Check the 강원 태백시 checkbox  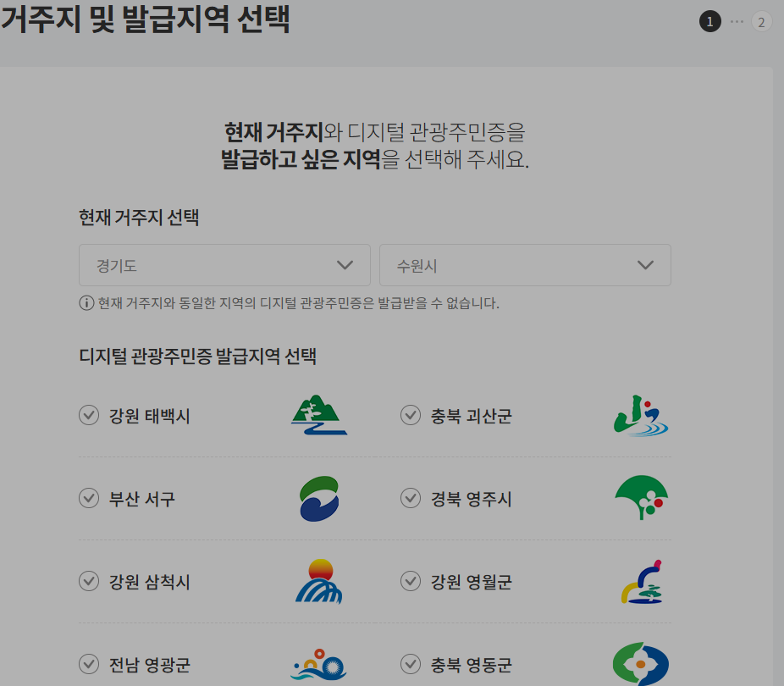click(x=89, y=415)
